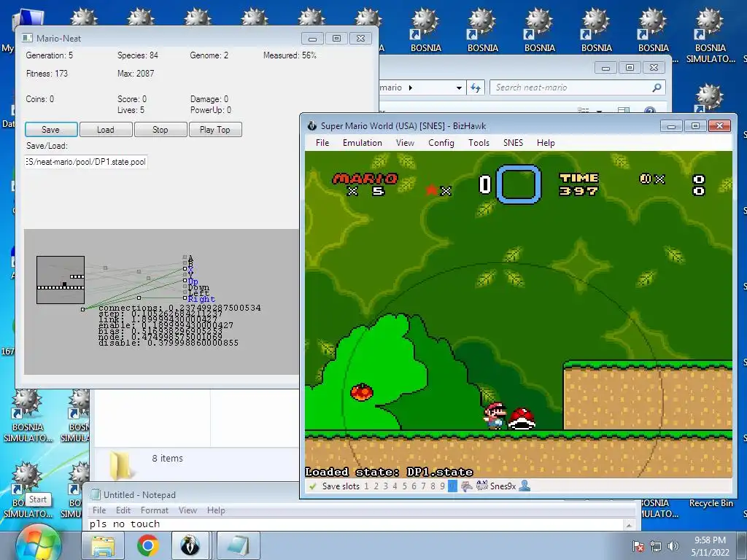Select save slot 1 in BizHawk
The height and width of the screenshot is (560, 747).
(366, 486)
